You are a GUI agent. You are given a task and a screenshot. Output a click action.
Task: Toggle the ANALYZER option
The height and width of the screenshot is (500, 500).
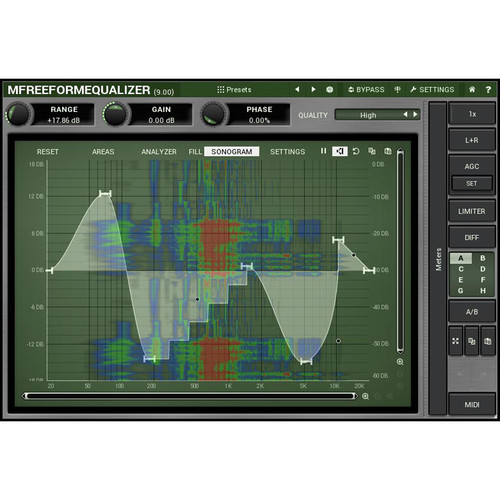(159, 152)
